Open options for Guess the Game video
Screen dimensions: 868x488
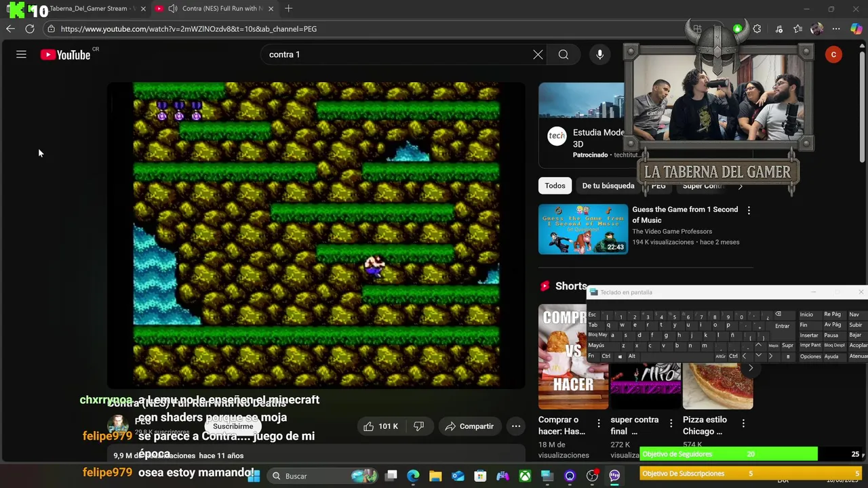pos(749,211)
